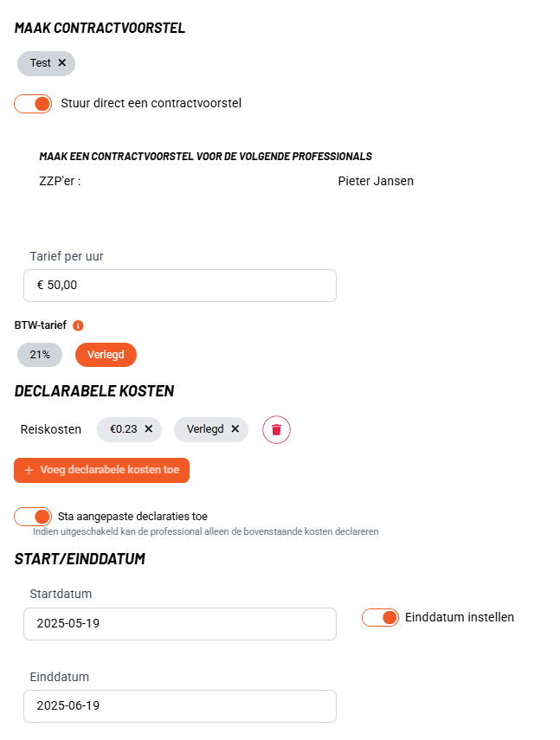Delete the Reiskosten row with trash icon
The height and width of the screenshot is (740, 560).
pyautogui.click(x=276, y=429)
